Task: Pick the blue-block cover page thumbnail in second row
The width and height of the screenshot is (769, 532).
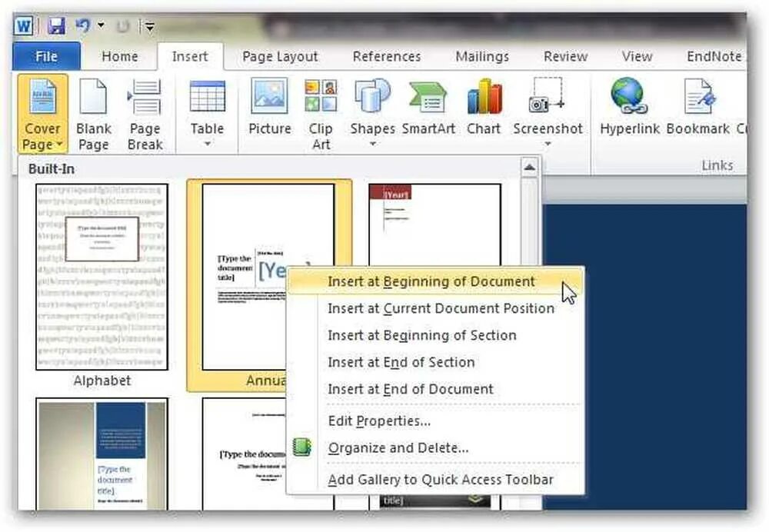Action: click(102, 454)
